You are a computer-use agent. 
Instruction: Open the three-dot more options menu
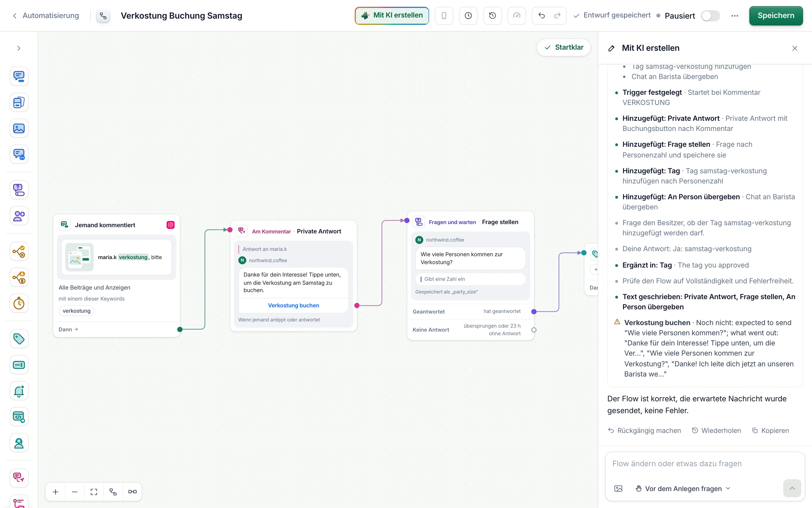coord(734,16)
